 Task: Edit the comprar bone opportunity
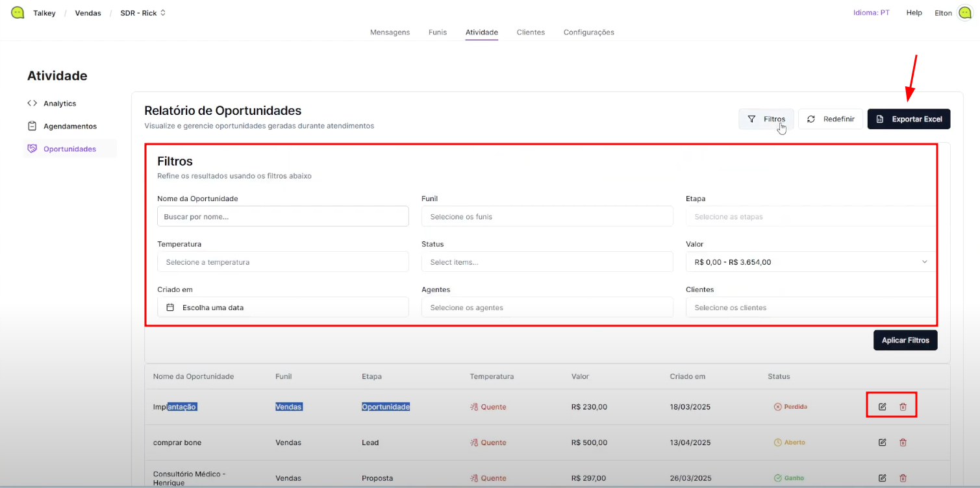[882, 443]
